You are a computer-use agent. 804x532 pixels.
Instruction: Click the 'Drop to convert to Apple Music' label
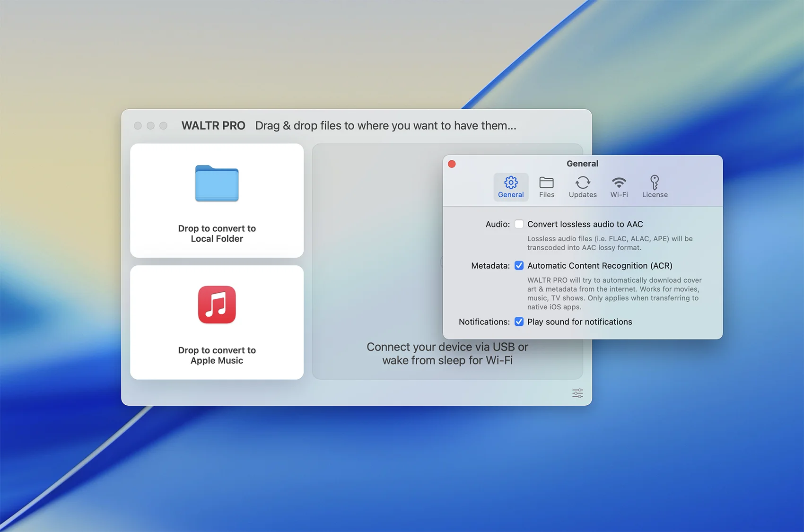217,355
